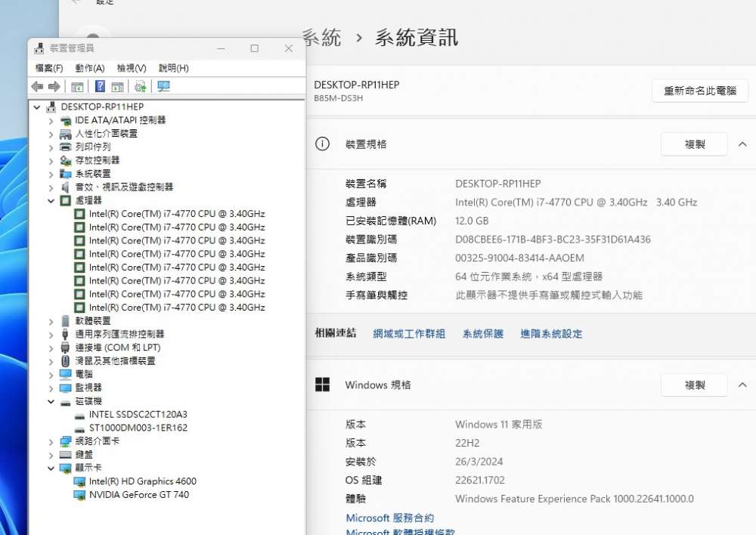Collapse the 處理器 node
Screen dimensions: 756x535
51,200
